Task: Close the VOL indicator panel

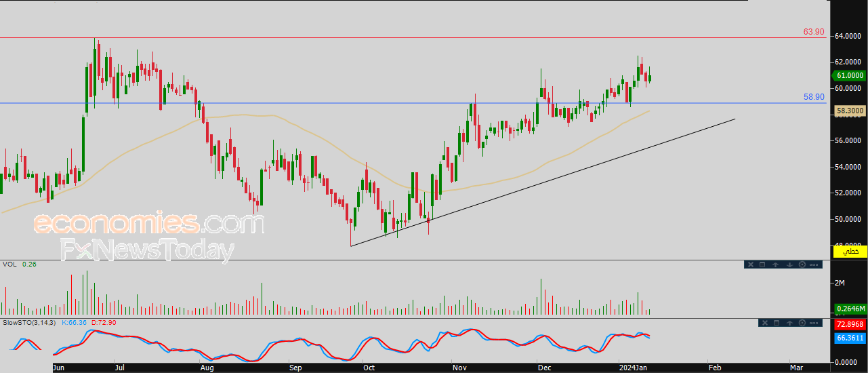Action: [x=751, y=264]
